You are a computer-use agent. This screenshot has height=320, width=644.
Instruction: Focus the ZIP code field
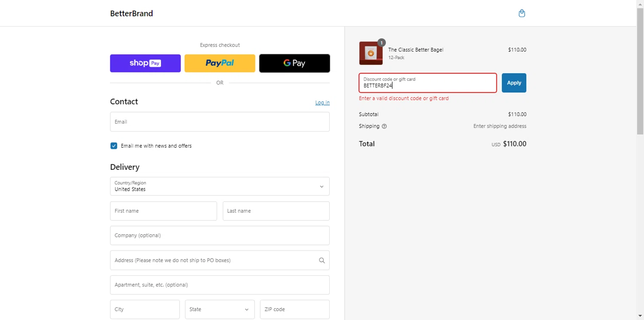(x=295, y=309)
